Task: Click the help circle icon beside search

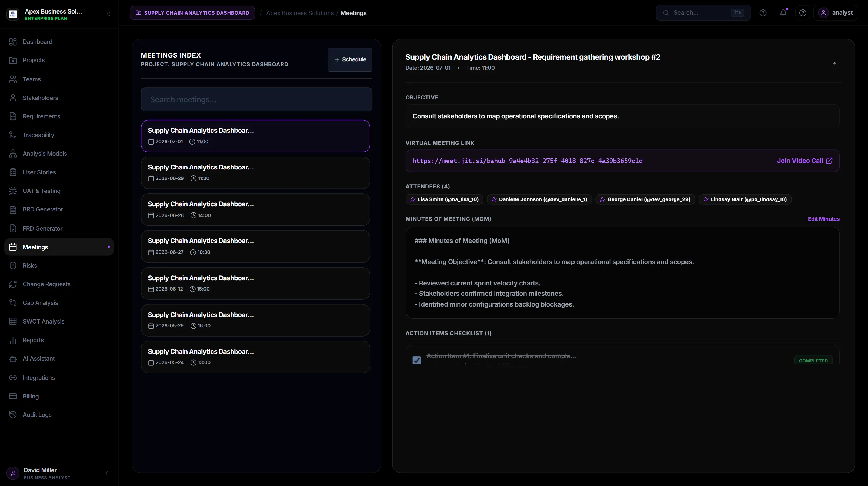Action: point(763,13)
